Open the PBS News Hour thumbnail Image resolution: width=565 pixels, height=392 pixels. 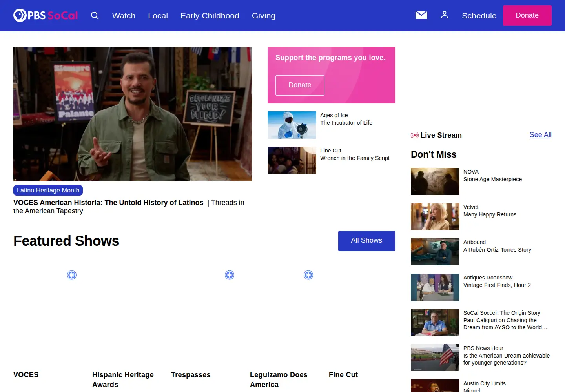pyautogui.click(x=435, y=358)
